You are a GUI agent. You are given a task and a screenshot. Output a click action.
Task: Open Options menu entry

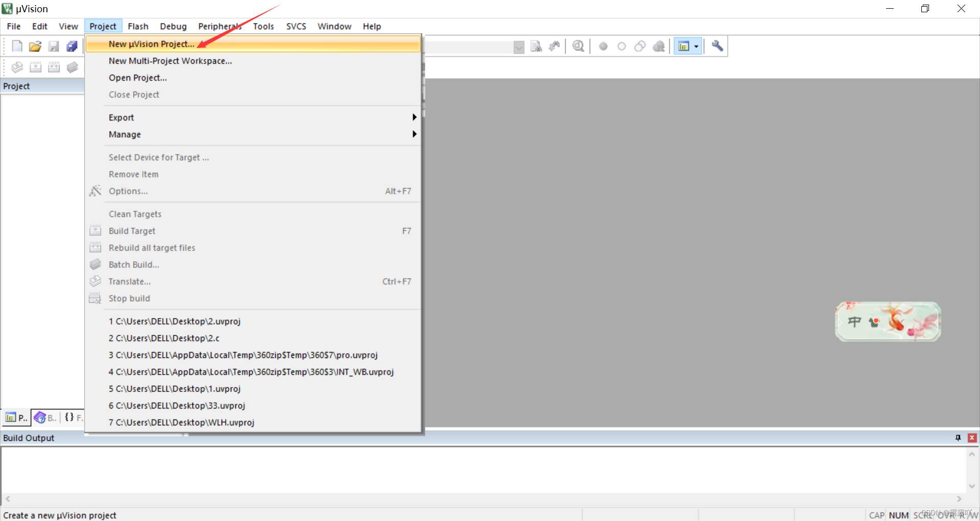[253, 191]
